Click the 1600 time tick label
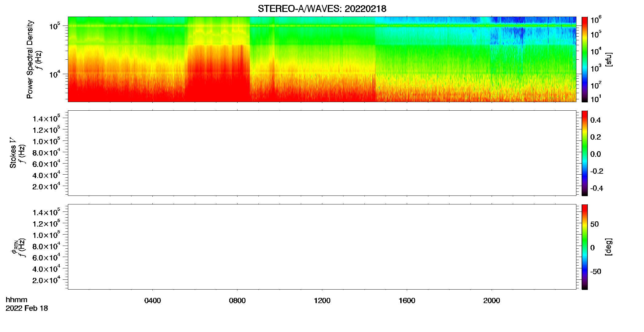The image size is (644, 332). coord(407,301)
